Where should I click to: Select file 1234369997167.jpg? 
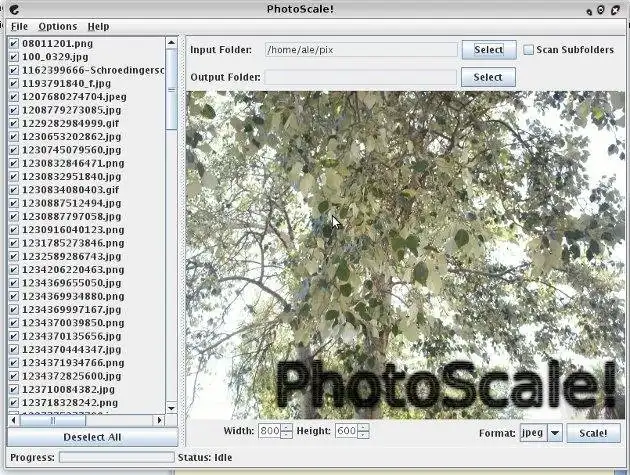tap(72, 309)
